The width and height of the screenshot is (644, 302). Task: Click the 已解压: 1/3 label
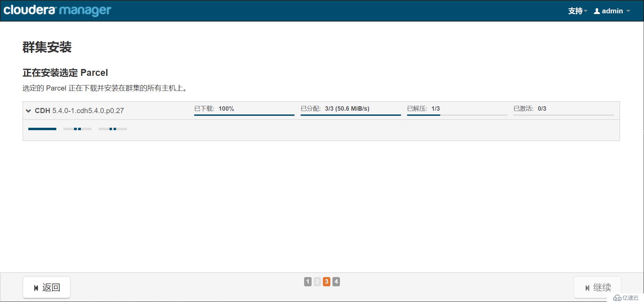[x=424, y=109]
